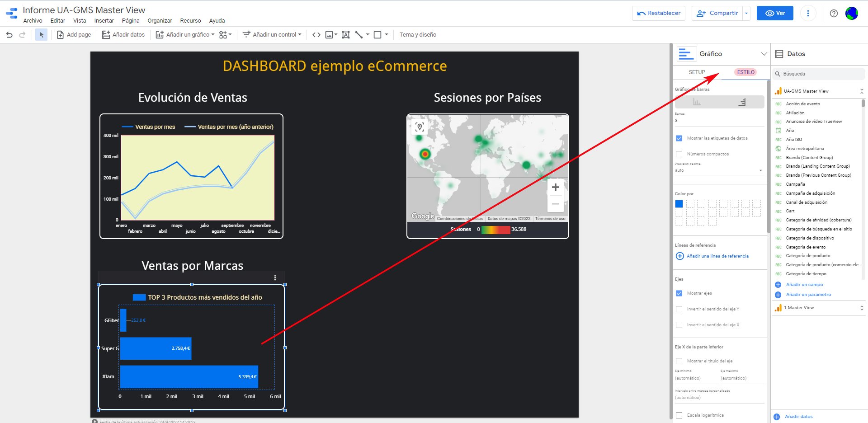Select the horizontal bar chart orientation

742,102
